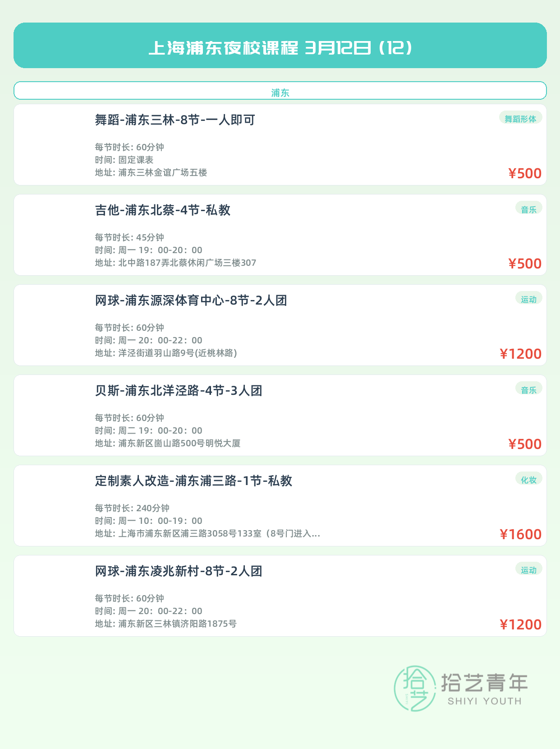This screenshot has height=749, width=560.
Task: Click the 运动 tag on 源深体育中心 tennis course
Action: coord(528,299)
